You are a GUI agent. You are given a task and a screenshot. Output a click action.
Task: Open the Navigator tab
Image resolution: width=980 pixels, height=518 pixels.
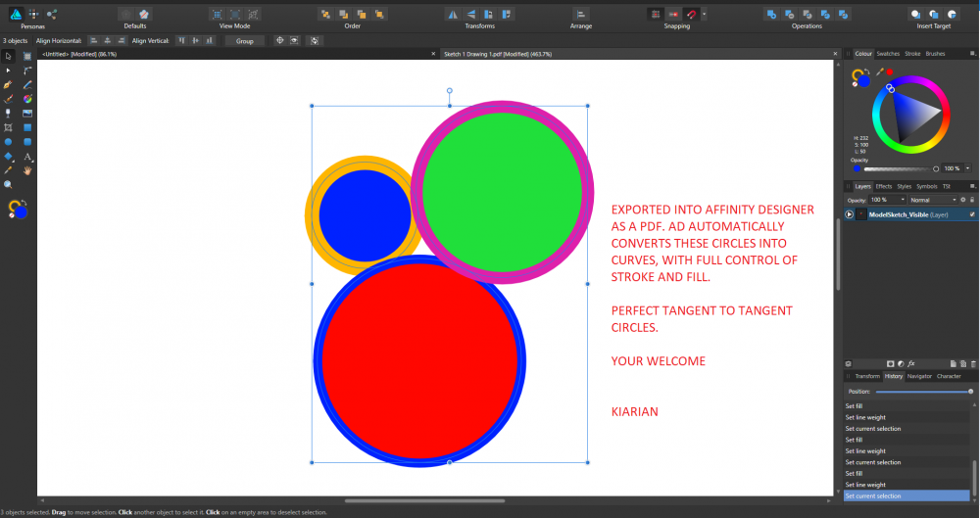tap(919, 376)
